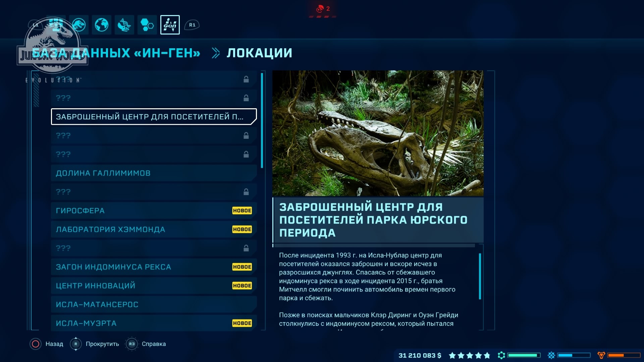Click the НОВОЕ badge on Гиросфера
This screenshot has width=644, height=362.
tap(242, 210)
